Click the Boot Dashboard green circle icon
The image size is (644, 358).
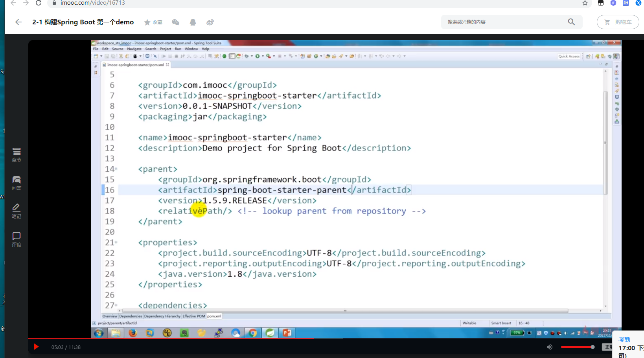[224, 56]
